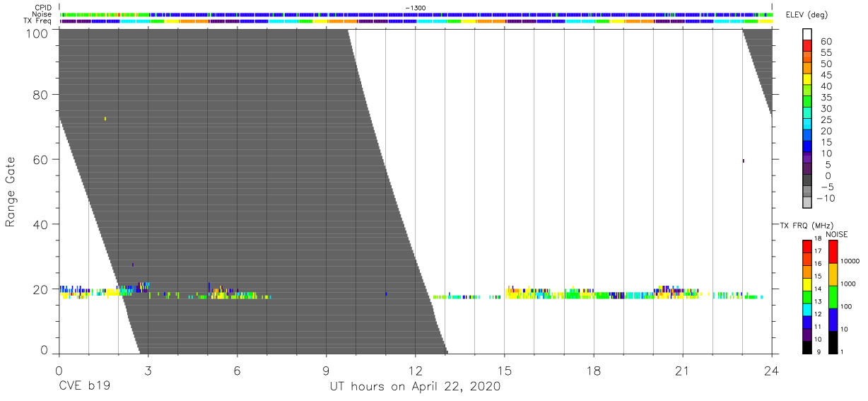Click the 18 tick on the UT hours axis

[594, 371]
